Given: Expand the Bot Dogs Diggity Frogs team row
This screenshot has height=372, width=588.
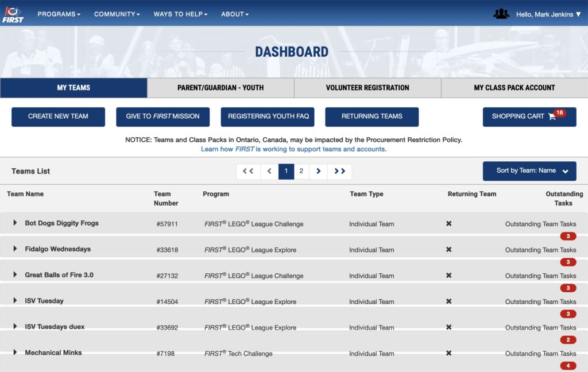Looking at the screenshot, I should click(x=16, y=223).
